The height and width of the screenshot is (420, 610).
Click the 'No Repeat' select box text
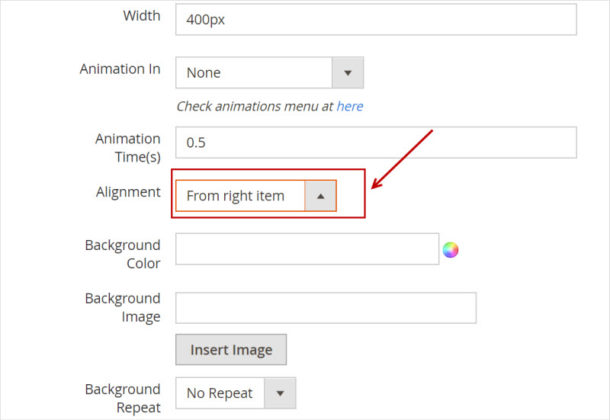point(220,393)
